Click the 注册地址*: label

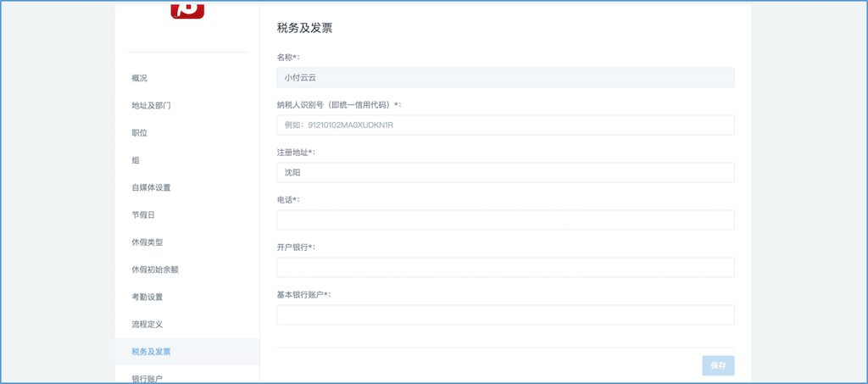[296, 153]
